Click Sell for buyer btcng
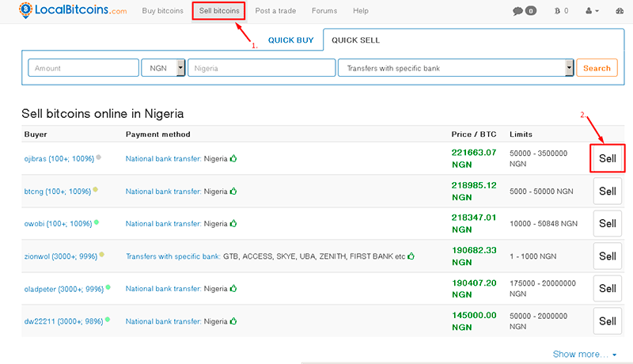Image resolution: width=633 pixels, height=364 pixels. click(607, 191)
